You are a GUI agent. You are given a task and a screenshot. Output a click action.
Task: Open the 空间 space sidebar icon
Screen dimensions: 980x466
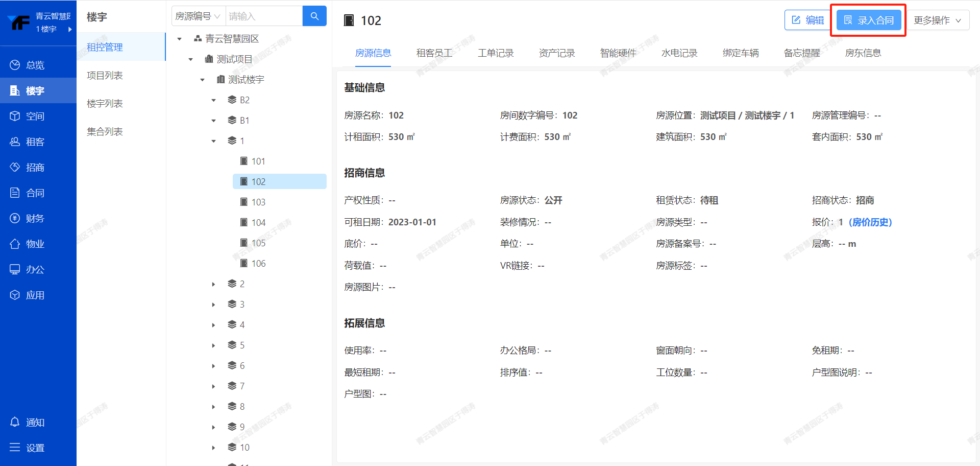coord(15,116)
